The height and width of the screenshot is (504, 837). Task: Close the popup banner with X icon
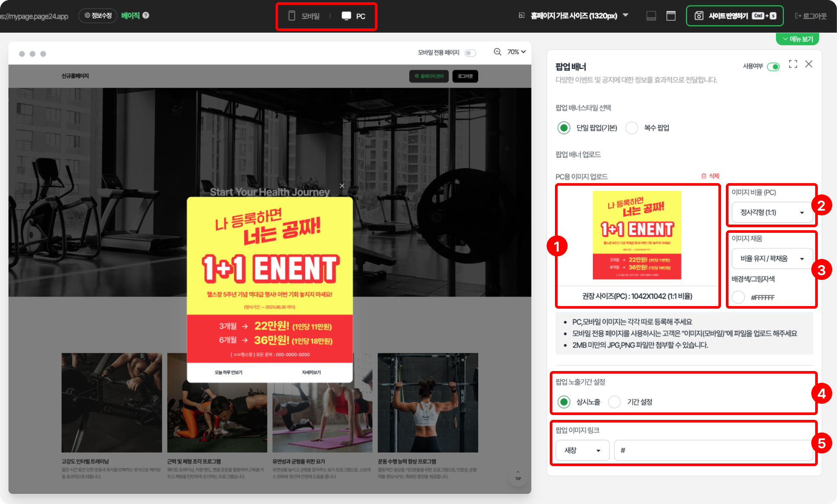tap(342, 186)
